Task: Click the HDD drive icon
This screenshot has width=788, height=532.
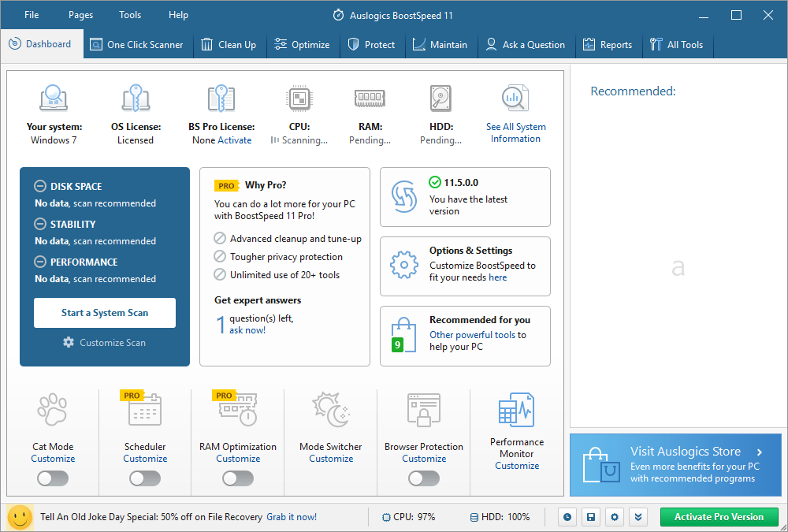Action: (440, 98)
